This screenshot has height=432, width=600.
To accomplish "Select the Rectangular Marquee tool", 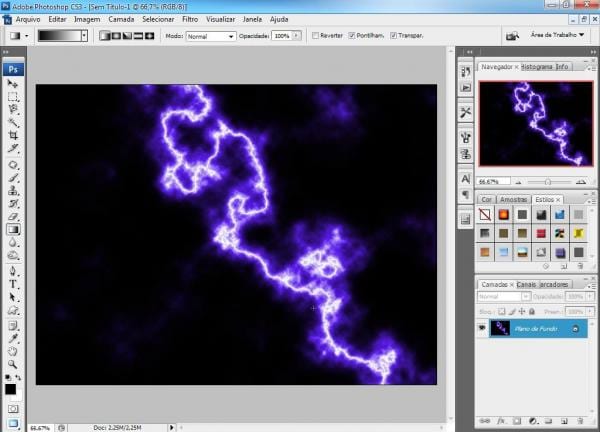I will [13, 97].
